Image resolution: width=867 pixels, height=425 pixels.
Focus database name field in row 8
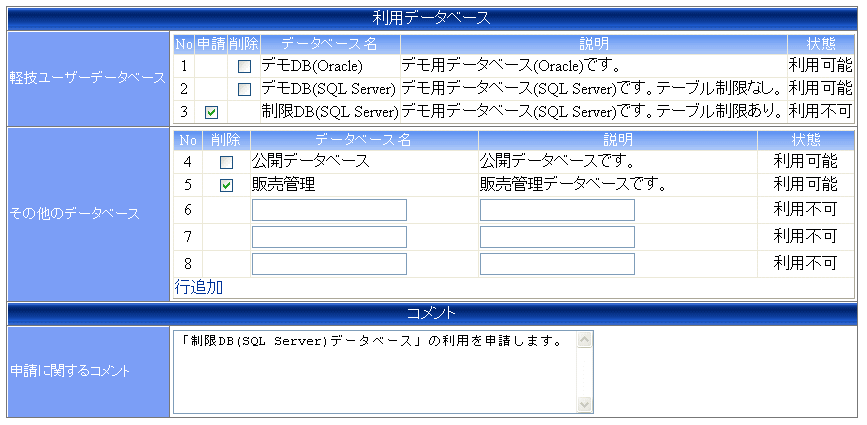click(330, 264)
